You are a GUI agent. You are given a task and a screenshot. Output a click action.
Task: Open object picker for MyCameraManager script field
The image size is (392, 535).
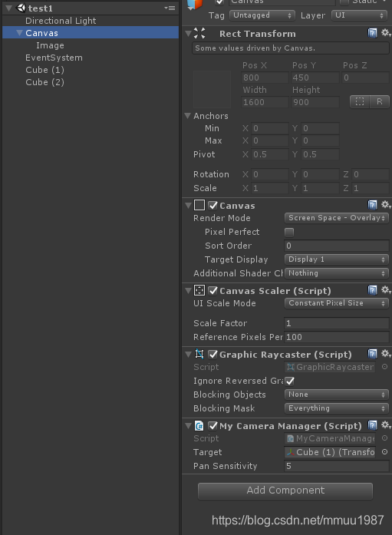(x=384, y=438)
